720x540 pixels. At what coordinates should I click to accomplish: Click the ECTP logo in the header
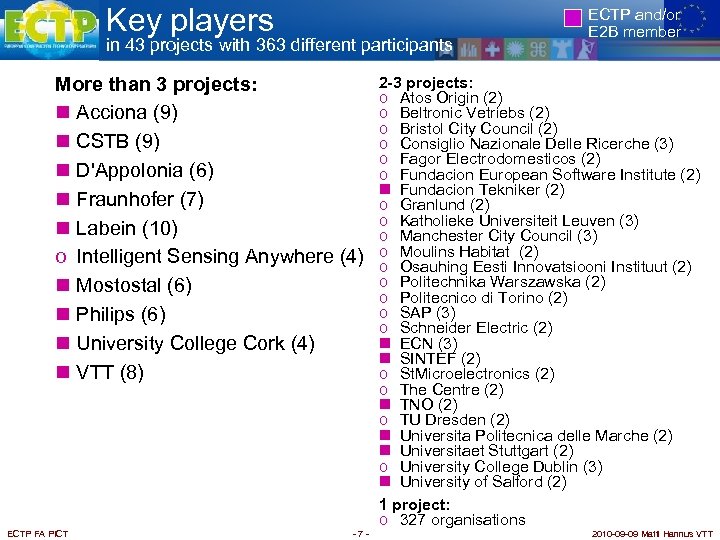pos(50,29)
